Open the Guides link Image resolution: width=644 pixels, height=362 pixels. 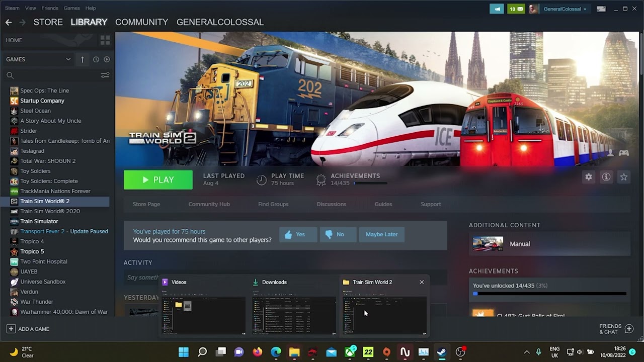[383, 204]
